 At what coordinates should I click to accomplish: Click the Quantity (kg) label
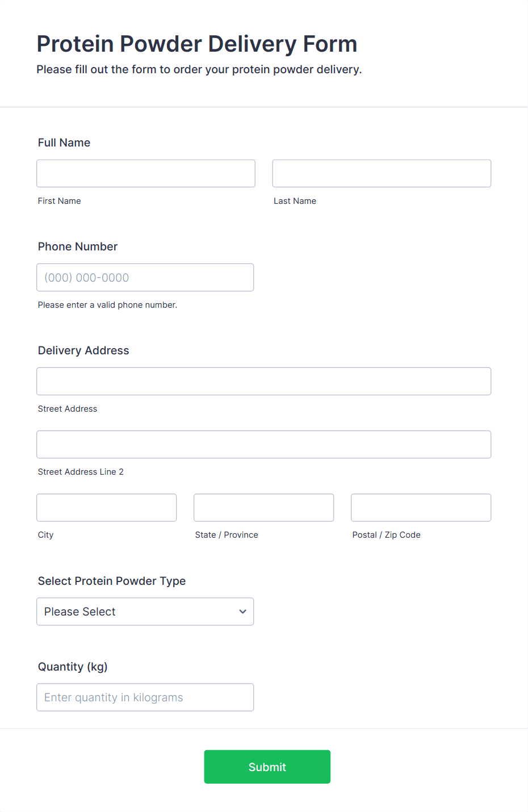(x=73, y=667)
